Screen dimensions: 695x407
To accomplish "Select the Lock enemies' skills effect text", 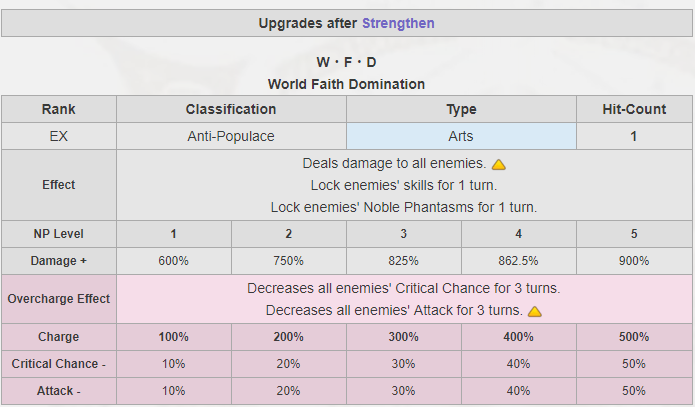I will 404,185.
